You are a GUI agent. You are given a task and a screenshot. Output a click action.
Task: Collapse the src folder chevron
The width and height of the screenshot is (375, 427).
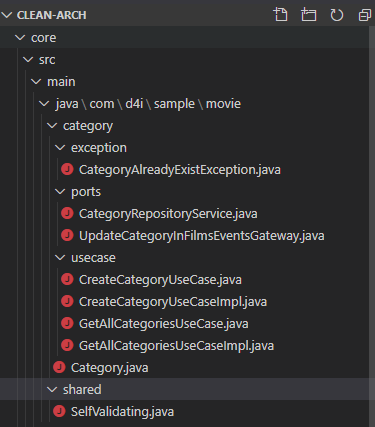[28, 60]
